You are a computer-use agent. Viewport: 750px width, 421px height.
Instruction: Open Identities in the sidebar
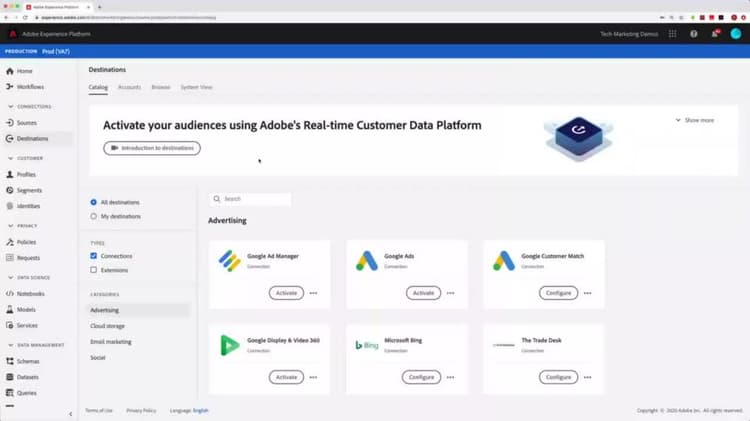click(x=23, y=206)
